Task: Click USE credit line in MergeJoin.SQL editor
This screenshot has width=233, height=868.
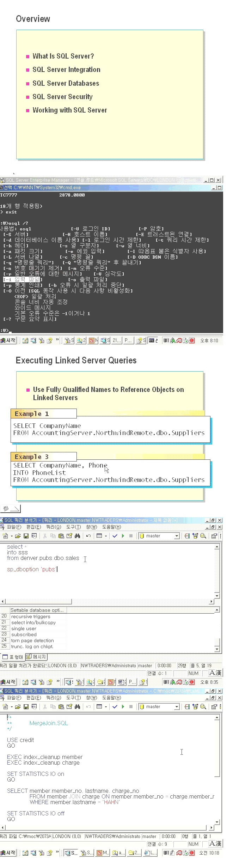Action: pyautogui.click(x=20, y=740)
